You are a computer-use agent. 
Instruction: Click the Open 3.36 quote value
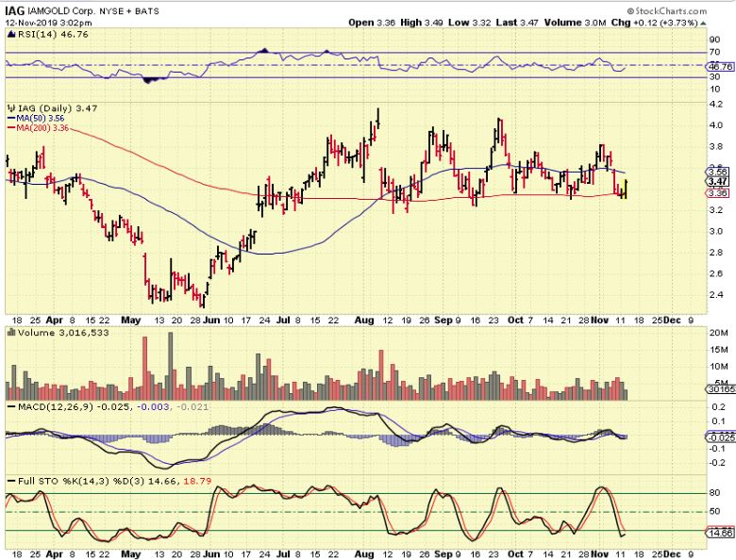tap(372, 23)
